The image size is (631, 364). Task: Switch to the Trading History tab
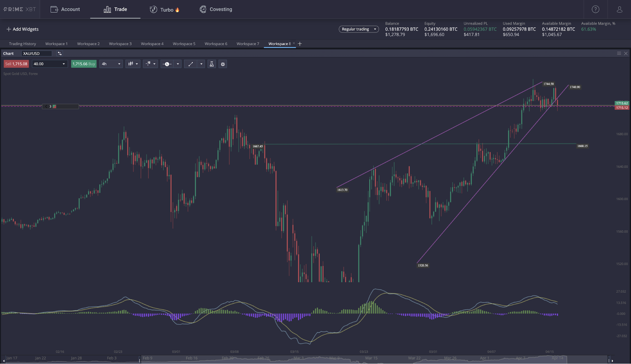(22, 44)
